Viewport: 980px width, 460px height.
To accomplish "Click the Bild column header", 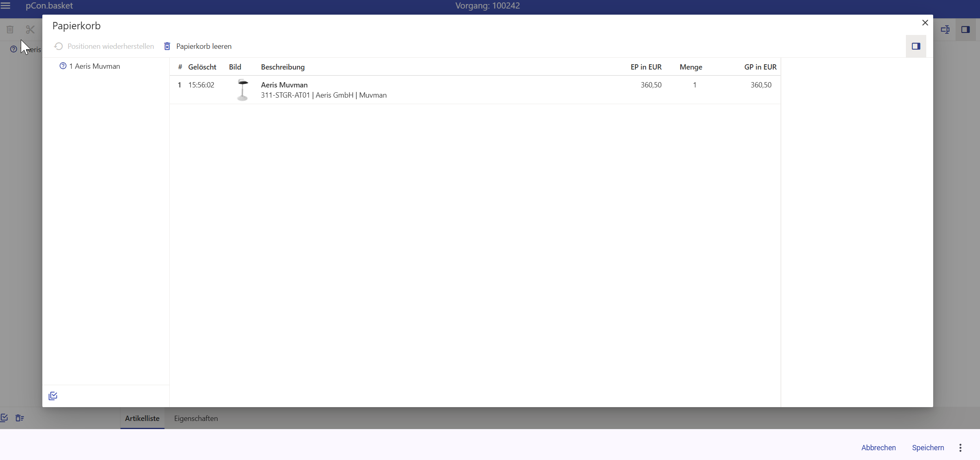I will [x=235, y=67].
